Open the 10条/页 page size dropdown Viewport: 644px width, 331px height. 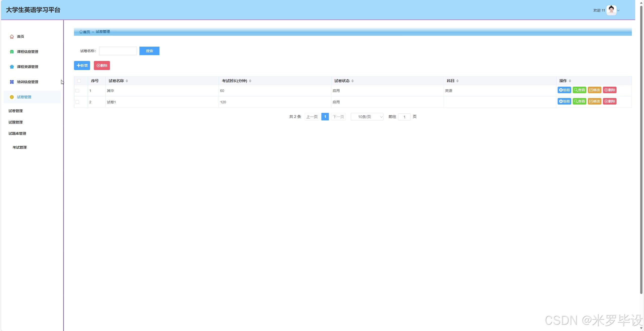pyautogui.click(x=367, y=117)
